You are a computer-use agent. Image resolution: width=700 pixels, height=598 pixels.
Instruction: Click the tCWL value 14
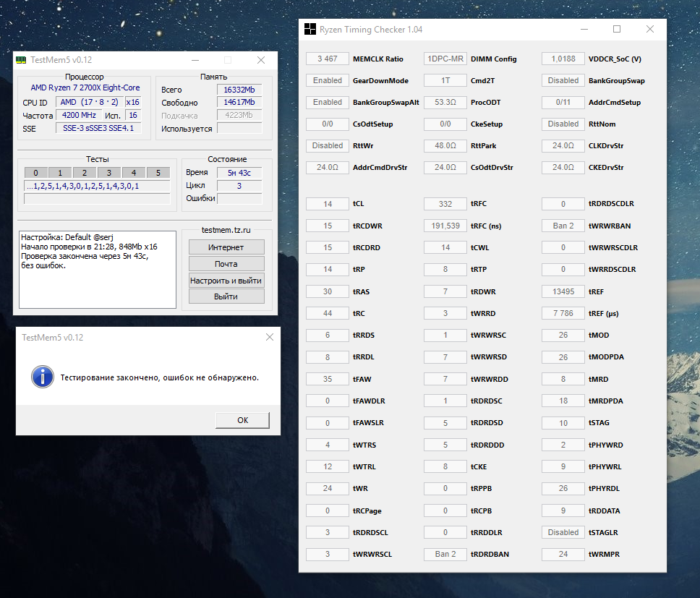point(445,247)
